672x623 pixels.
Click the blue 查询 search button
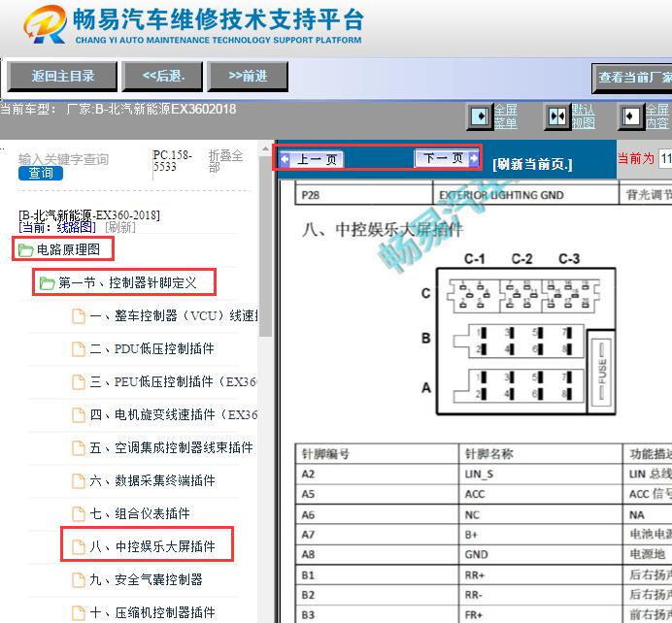pos(41,173)
